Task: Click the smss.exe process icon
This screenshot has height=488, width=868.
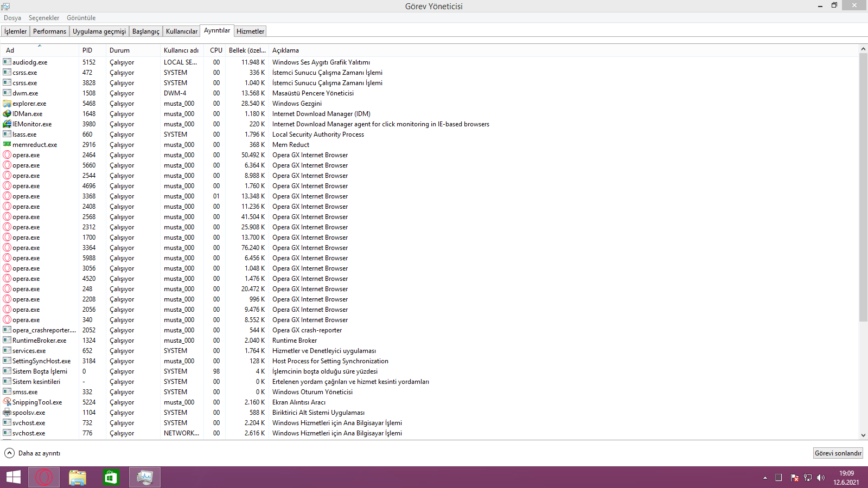Action: coord(7,391)
